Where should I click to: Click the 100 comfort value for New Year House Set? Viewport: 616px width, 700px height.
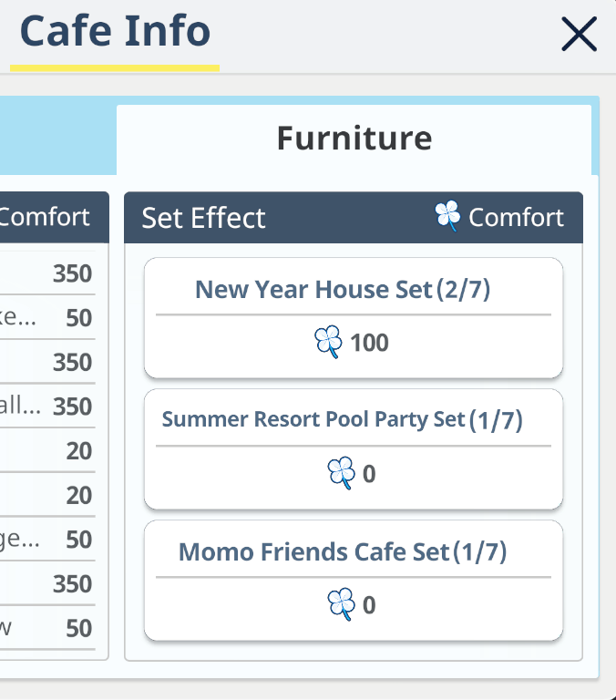click(x=369, y=343)
